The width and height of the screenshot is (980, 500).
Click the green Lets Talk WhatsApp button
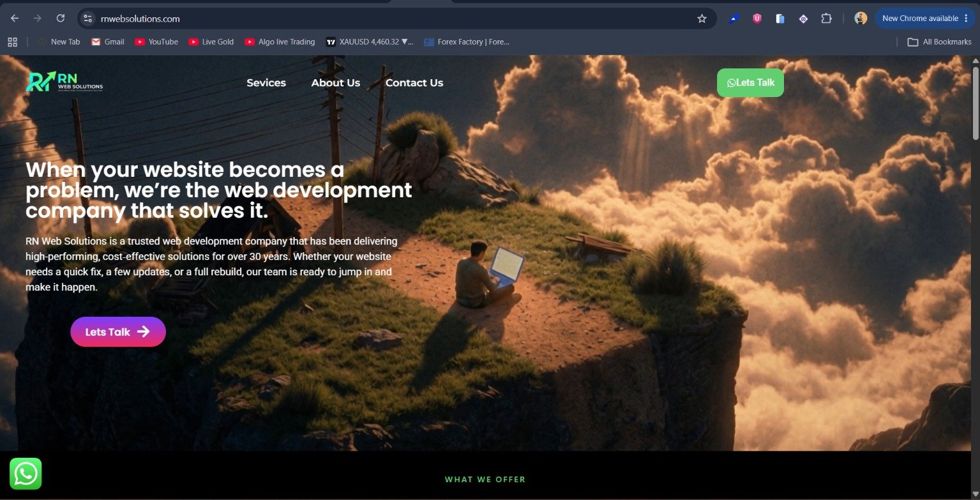750,82
